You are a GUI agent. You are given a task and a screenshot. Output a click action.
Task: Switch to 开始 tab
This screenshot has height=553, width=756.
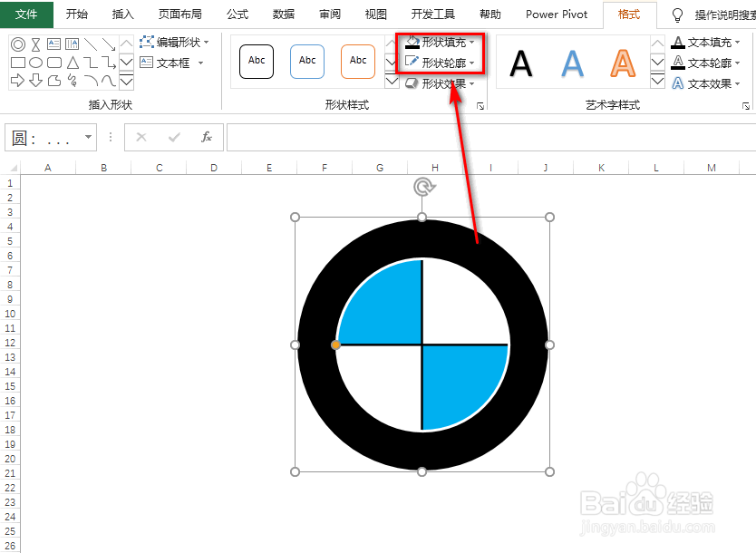click(x=77, y=15)
